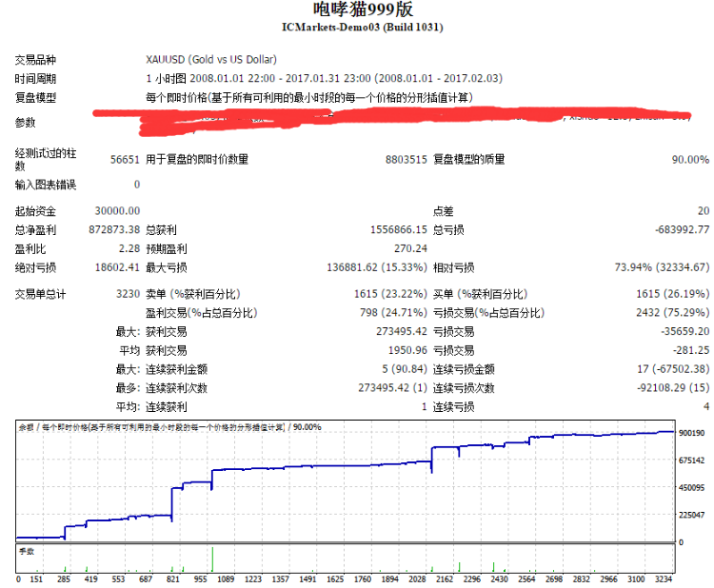Select the 900190 y-axis label
The image size is (714, 588).
click(x=692, y=433)
